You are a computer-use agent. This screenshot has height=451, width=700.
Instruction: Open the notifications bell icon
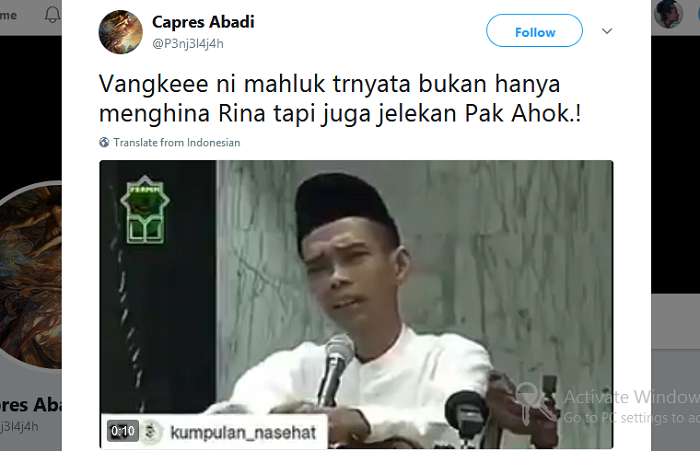tap(53, 15)
